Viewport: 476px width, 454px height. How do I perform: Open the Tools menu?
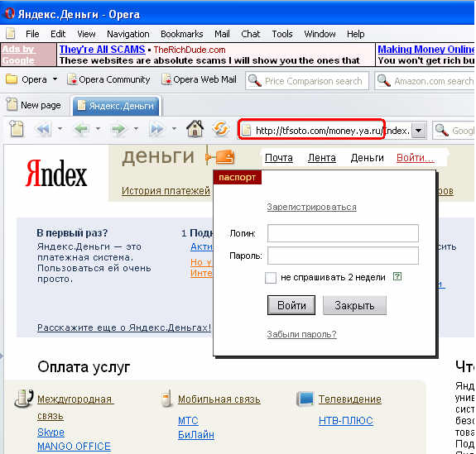pos(282,34)
